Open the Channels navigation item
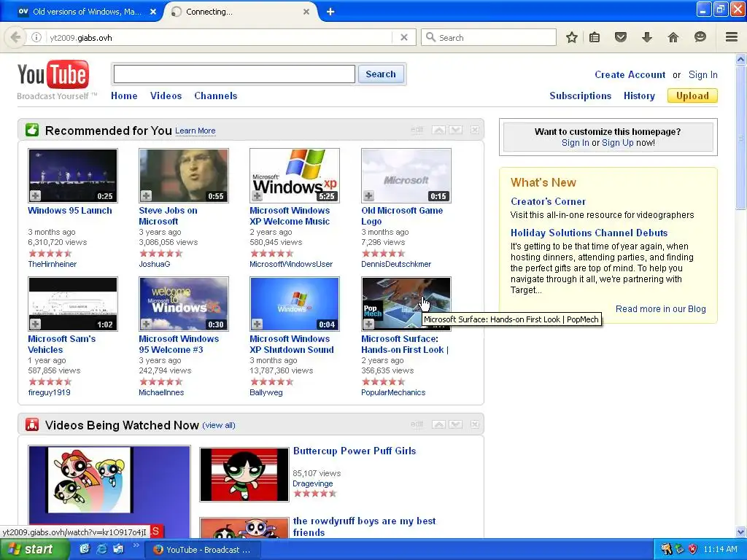This screenshot has width=747, height=560. tap(215, 96)
